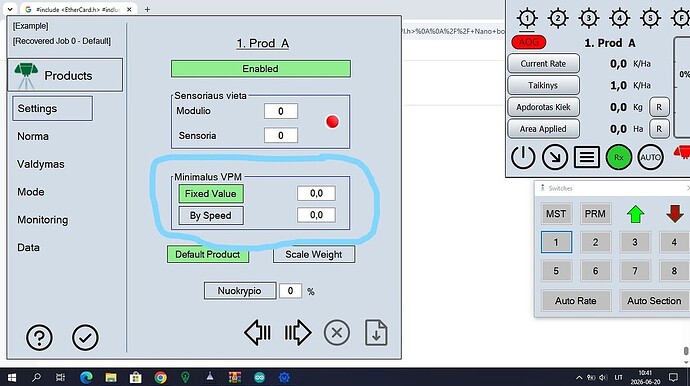Click the Area Applied button
690x386 pixels.
tap(543, 129)
